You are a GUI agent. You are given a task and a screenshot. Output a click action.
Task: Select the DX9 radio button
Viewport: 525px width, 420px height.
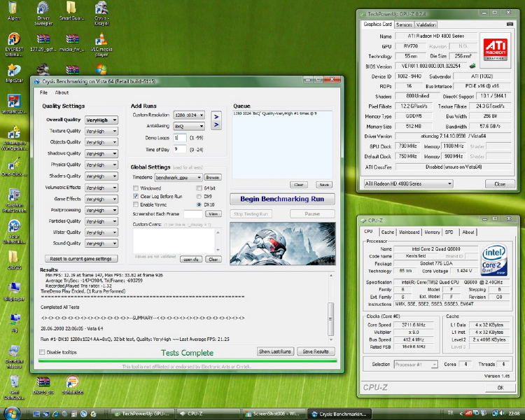199,196
